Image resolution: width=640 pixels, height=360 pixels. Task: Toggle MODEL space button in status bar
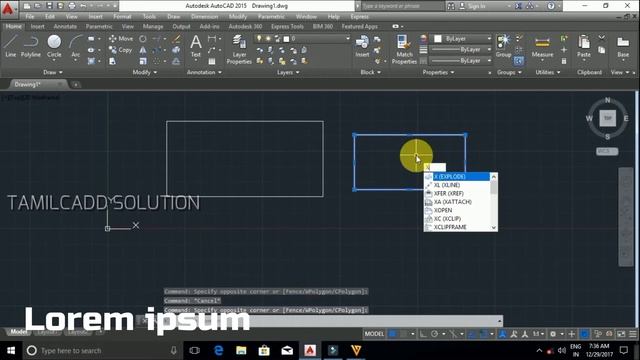click(x=374, y=334)
